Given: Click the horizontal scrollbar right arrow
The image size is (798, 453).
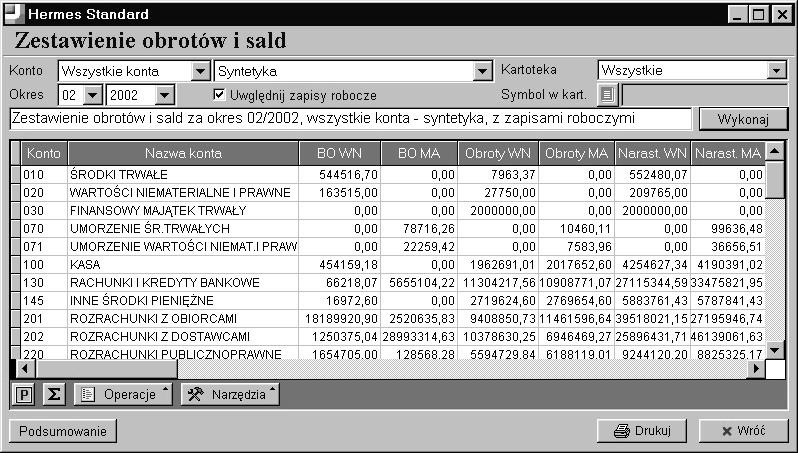Looking at the screenshot, I should tap(756, 368).
